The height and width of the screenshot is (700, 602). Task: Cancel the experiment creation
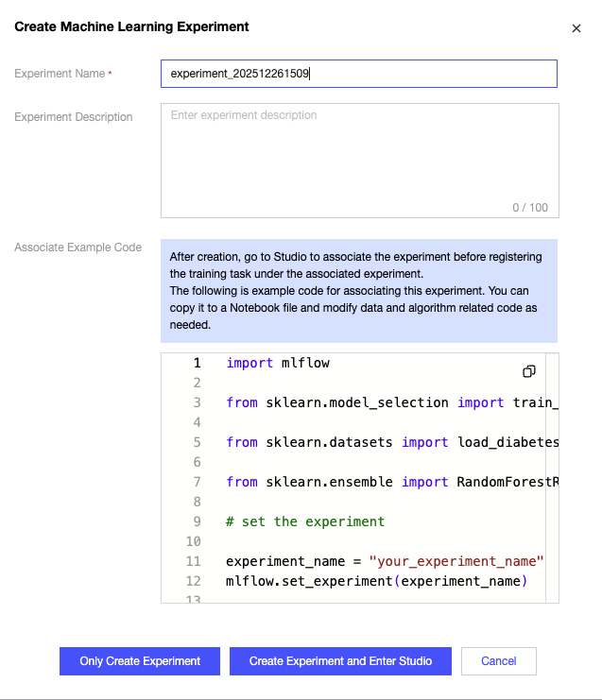[499, 661]
